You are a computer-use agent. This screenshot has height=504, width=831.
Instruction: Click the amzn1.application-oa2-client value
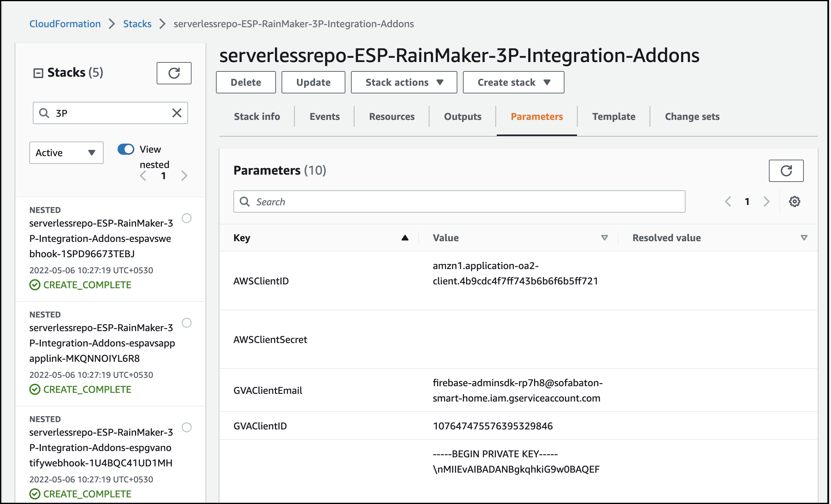(515, 273)
